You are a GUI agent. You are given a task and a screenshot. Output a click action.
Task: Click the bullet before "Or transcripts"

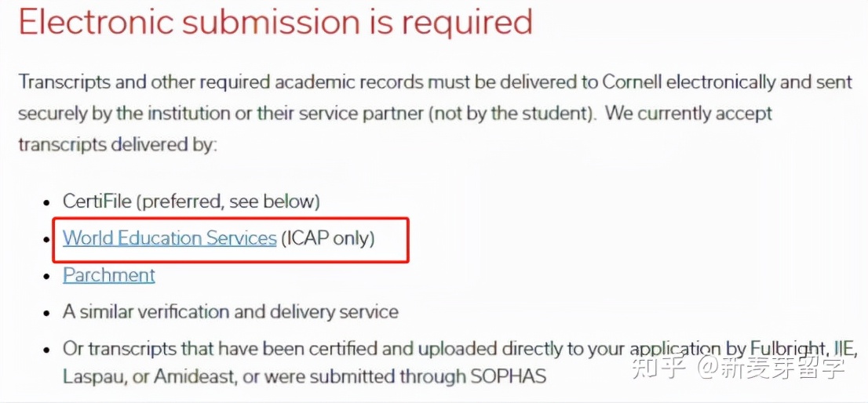point(49,349)
